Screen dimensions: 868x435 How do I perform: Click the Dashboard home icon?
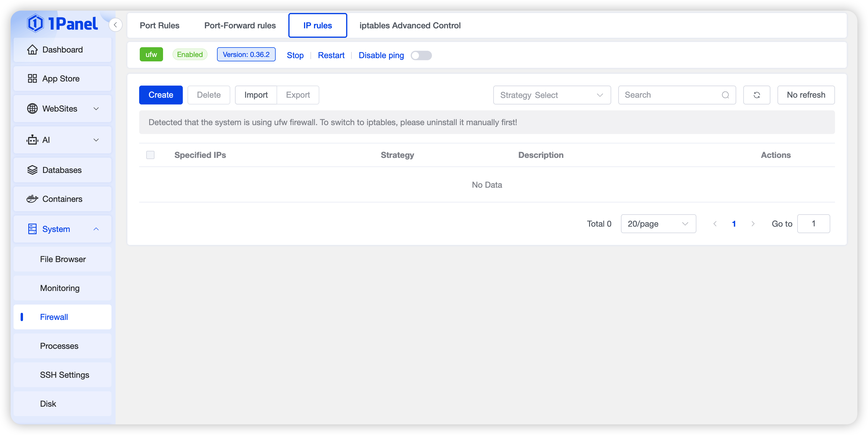pyautogui.click(x=32, y=50)
